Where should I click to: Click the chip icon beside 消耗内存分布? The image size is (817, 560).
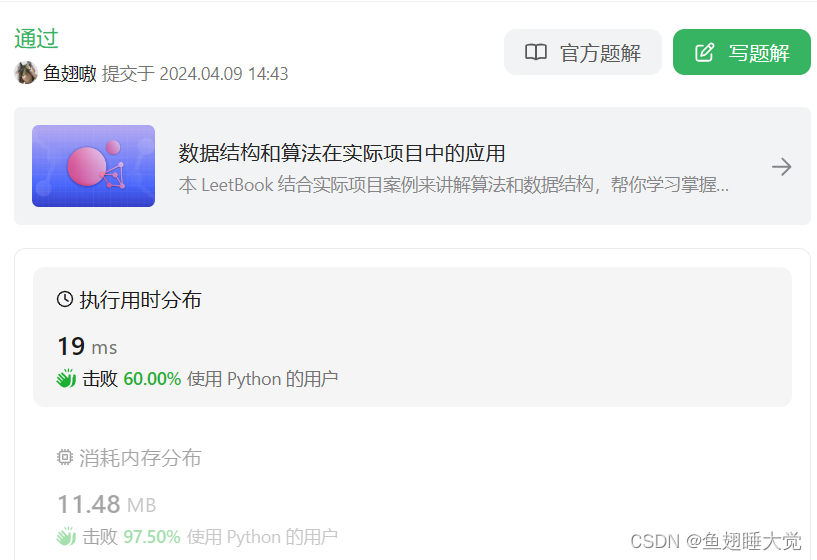click(65, 457)
